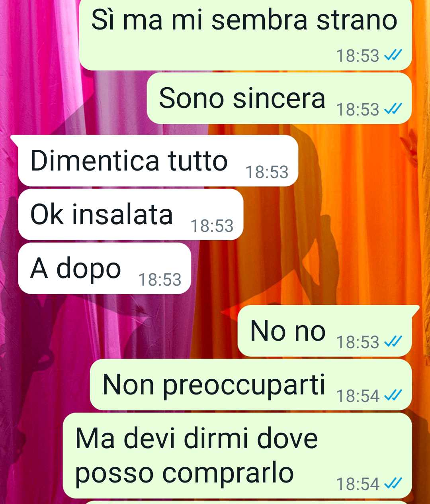Screen dimensions: 430x504
Task: Tap the 18:54 timestamp on 'Non preoccuparti'
Action: tap(358, 396)
